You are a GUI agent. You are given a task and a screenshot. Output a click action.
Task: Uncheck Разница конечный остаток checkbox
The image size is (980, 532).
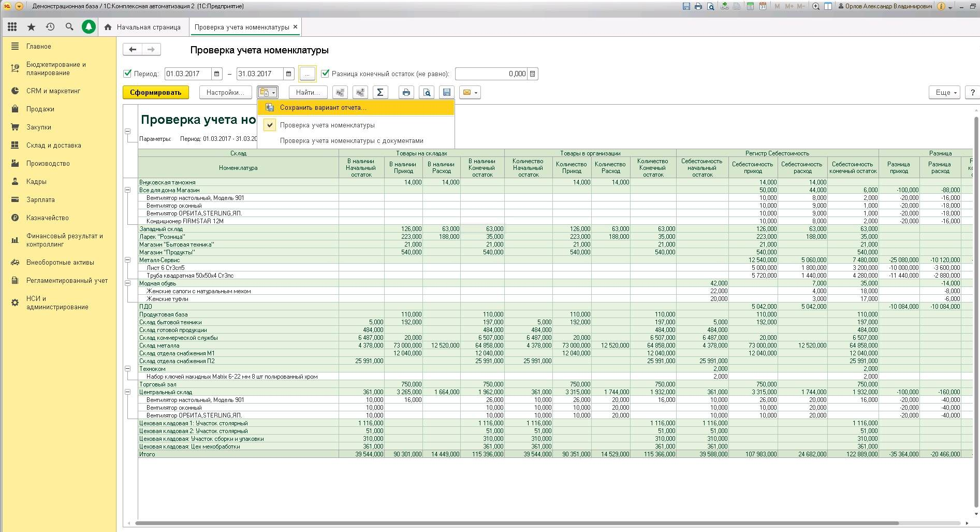point(325,74)
